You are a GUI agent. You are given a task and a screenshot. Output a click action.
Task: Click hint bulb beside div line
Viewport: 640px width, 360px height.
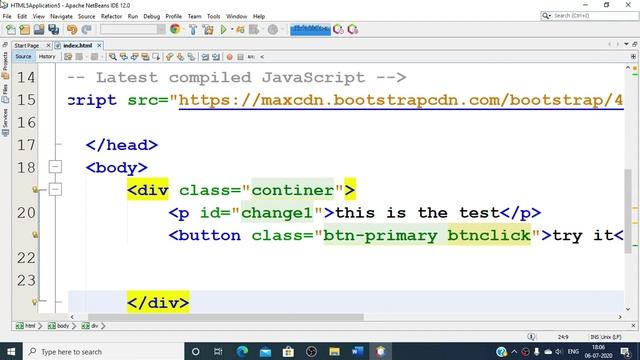(35, 189)
